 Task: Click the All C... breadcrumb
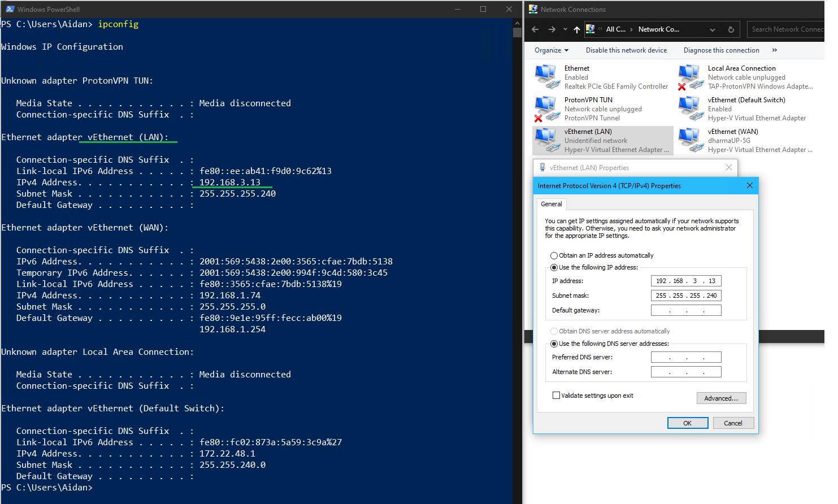[x=615, y=29]
